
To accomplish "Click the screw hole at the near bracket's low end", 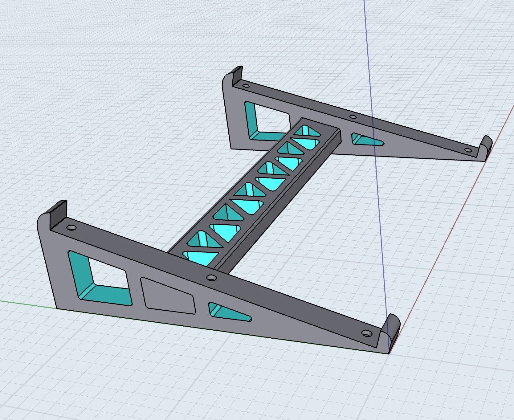I will click(x=367, y=333).
